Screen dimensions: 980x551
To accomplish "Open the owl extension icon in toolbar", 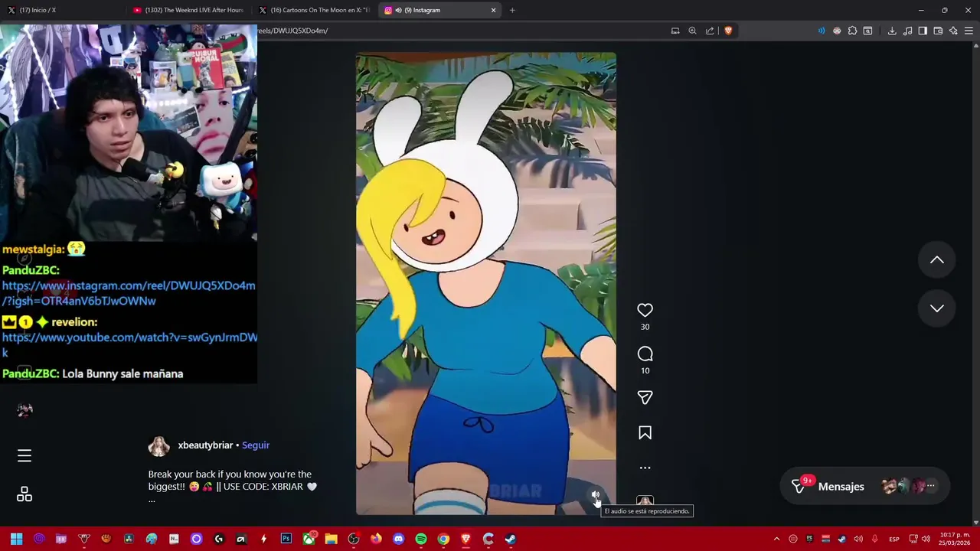I will 837,31.
